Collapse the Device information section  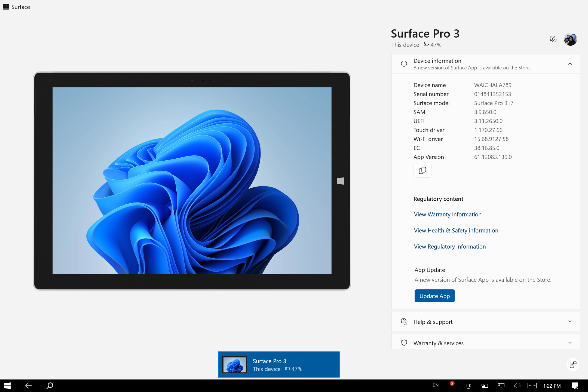tap(570, 64)
